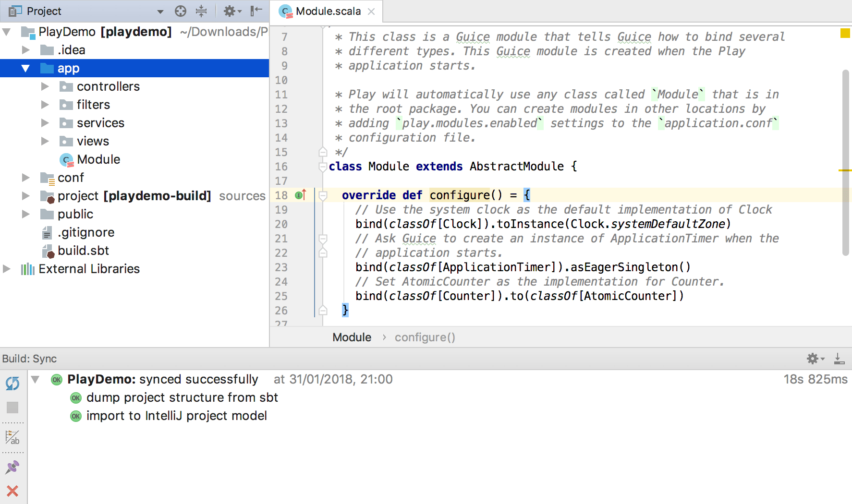Click the closing fold marker at line 26
Image resolution: width=852 pixels, height=504 pixels.
323,311
